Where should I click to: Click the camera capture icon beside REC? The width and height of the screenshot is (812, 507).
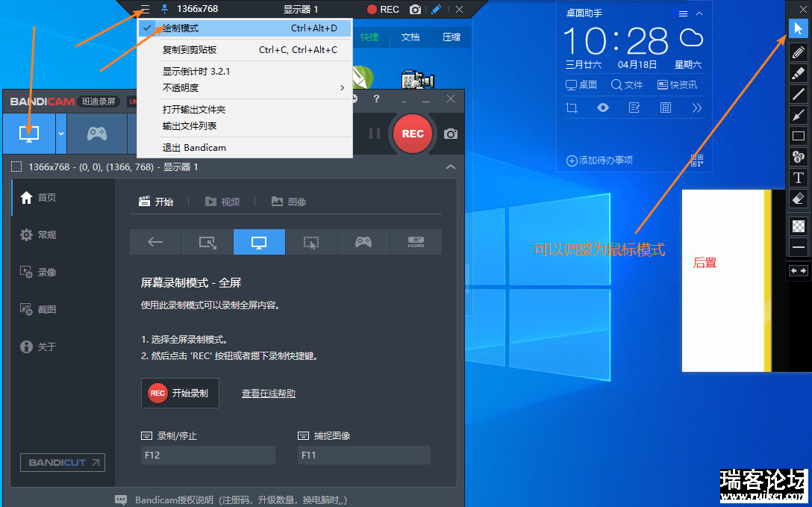click(x=451, y=134)
